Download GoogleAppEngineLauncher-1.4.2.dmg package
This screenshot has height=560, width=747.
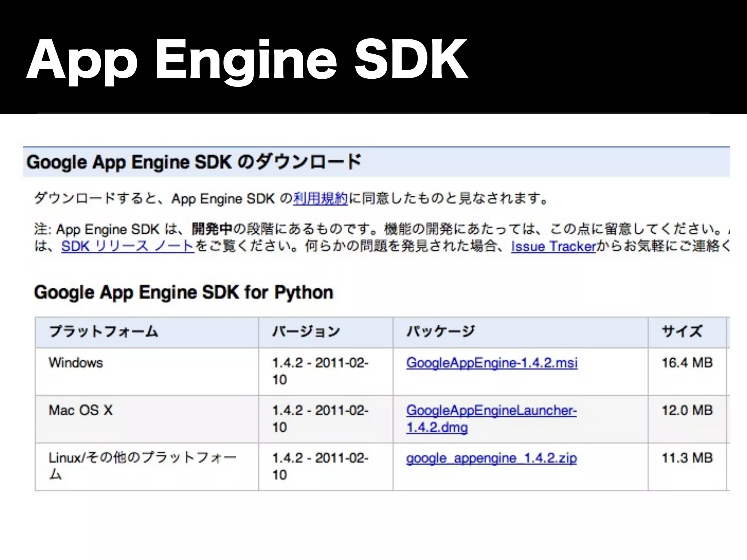pyautogui.click(x=491, y=411)
